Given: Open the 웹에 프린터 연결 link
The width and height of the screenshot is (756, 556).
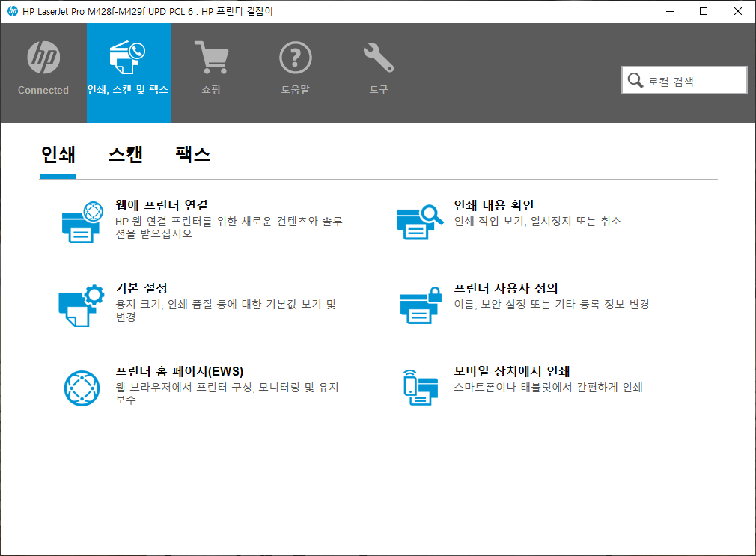Looking at the screenshot, I should pyautogui.click(x=162, y=205).
